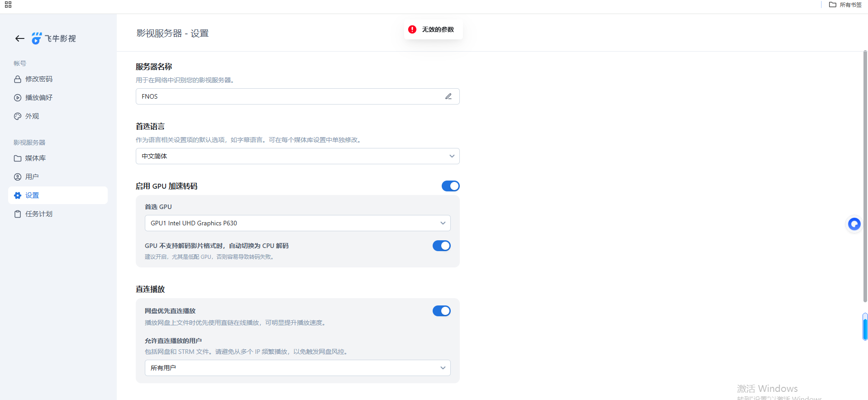Screen dimensions: 868x400
Task: Click the 直连播放 section heading
Action: click(150, 289)
